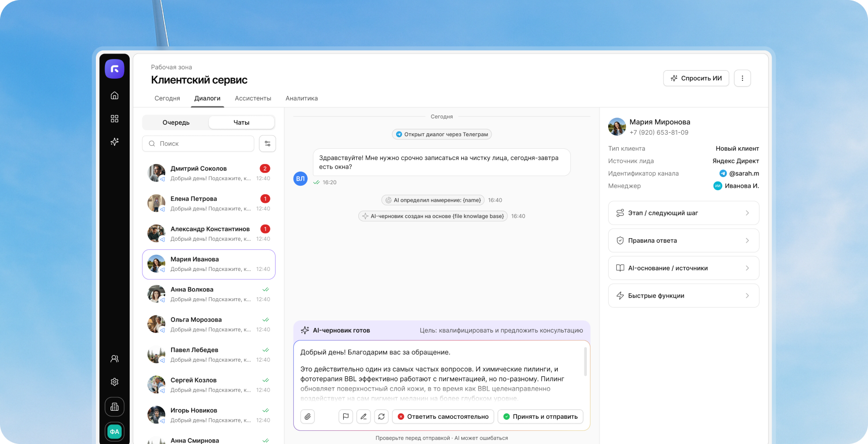Open the grid apps icon in sidebar
The image size is (868, 444).
[x=115, y=119]
